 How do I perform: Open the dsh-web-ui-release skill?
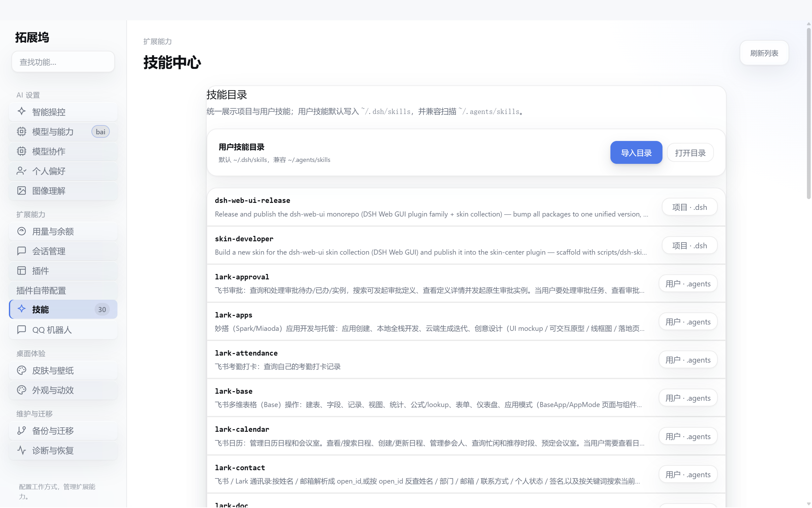coord(466,207)
